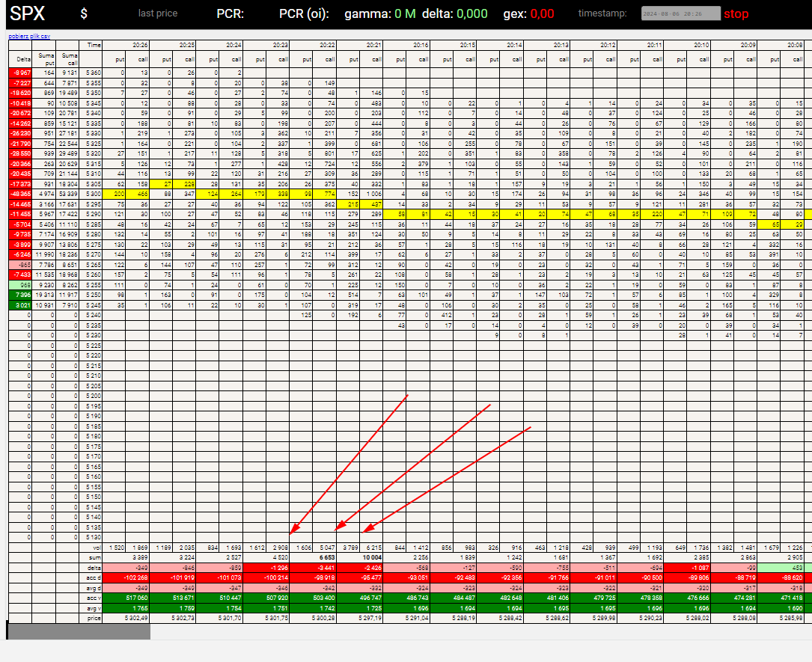The width and height of the screenshot is (812, 662).
Task: Click the vol value '5 047'
Action: tap(325, 548)
